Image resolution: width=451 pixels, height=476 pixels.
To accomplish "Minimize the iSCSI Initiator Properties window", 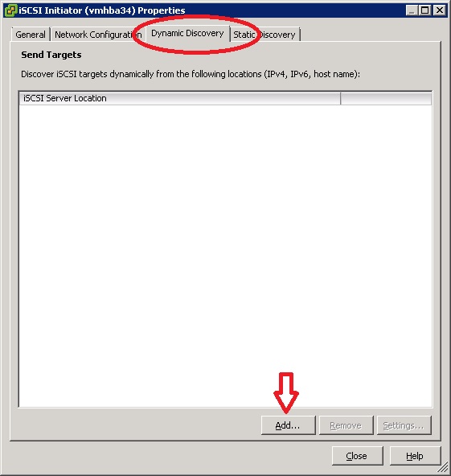I will click(x=412, y=10).
